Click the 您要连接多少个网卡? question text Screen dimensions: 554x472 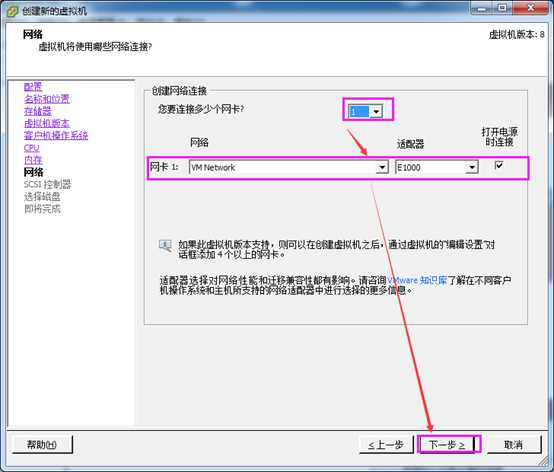[x=201, y=109]
